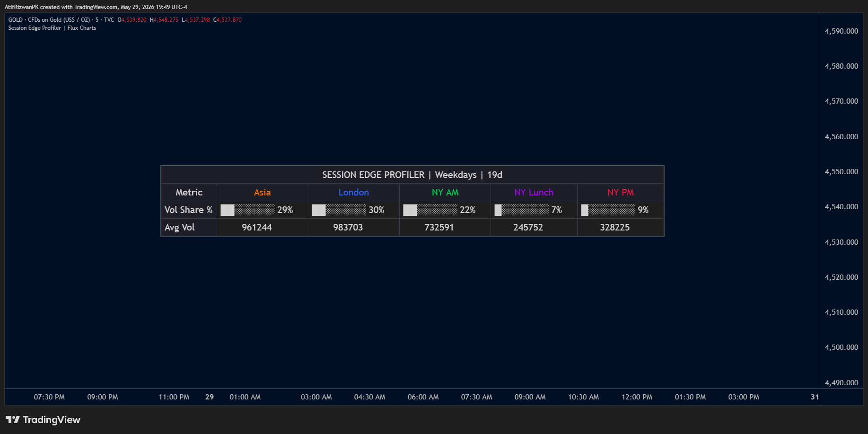This screenshot has width=868, height=434.
Task: Select the NY PM session header
Action: click(620, 192)
